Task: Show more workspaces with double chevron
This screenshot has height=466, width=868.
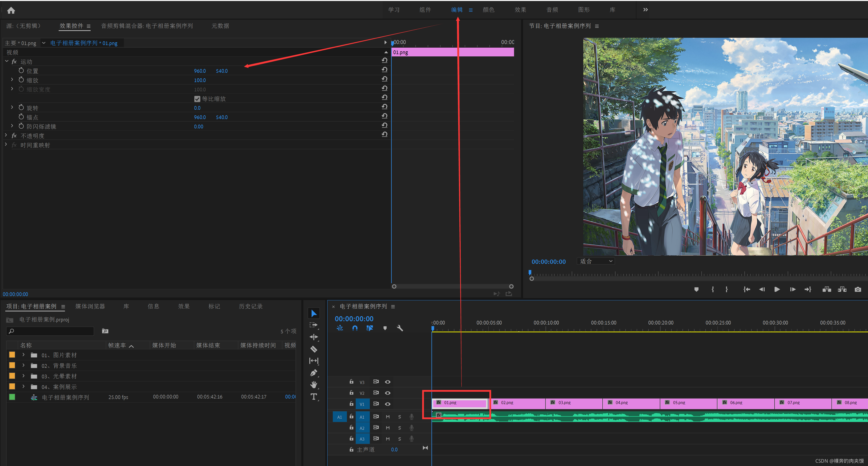Action: point(645,9)
